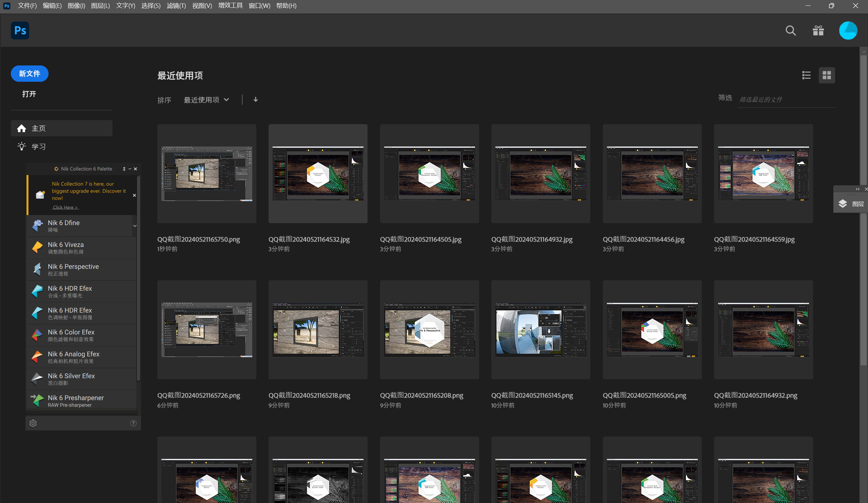Image resolution: width=868 pixels, height=503 pixels.
Task: Switch to grid view layout
Action: (x=827, y=75)
